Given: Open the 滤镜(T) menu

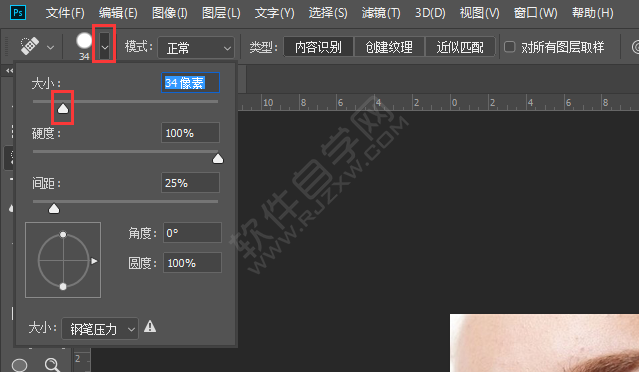Looking at the screenshot, I should (381, 13).
